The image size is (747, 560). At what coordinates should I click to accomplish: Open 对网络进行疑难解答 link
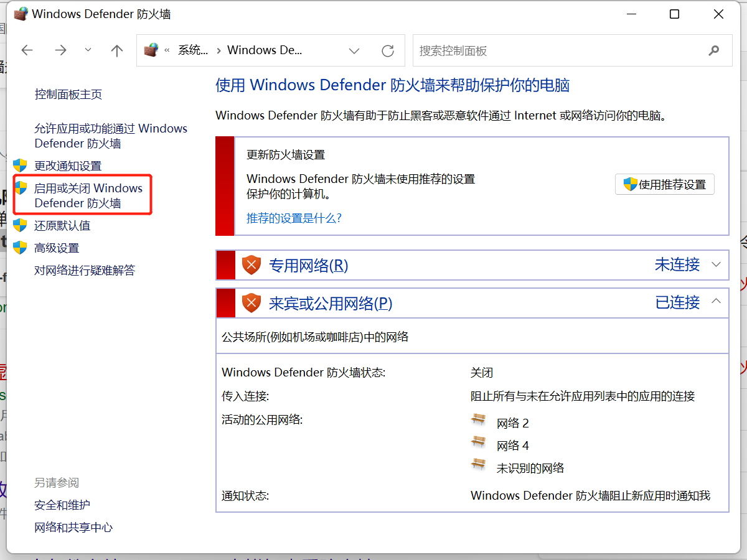(85, 271)
